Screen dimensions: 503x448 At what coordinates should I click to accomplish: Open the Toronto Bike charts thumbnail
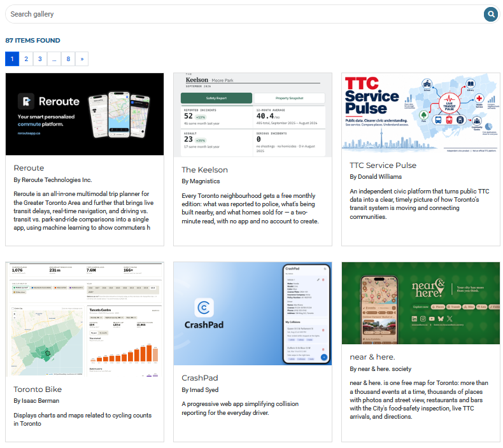coord(85,319)
